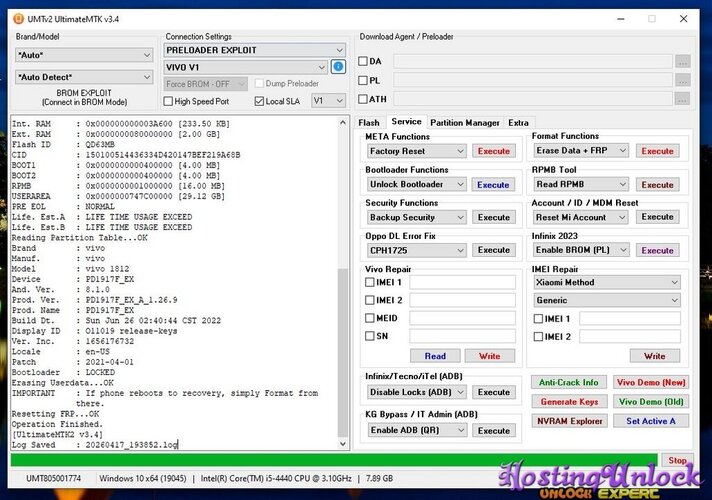This screenshot has width=712, height=500.
Task: Execute the Account / ID / MDM Reset
Action: pyautogui.click(x=658, y=217)
